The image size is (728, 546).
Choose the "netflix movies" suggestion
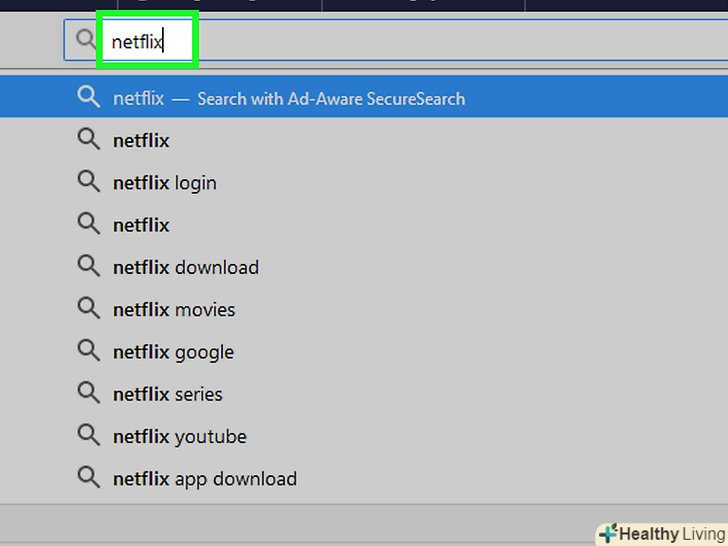click(x=174, y=310)
